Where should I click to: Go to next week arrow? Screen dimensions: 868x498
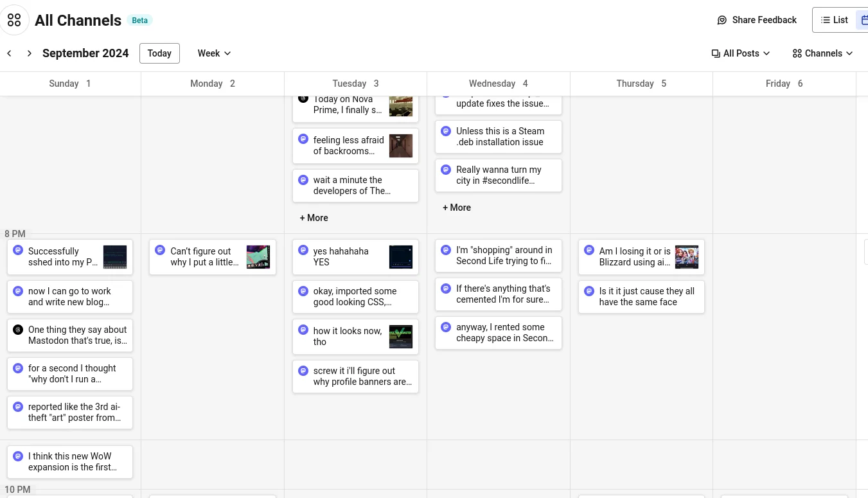29,53
